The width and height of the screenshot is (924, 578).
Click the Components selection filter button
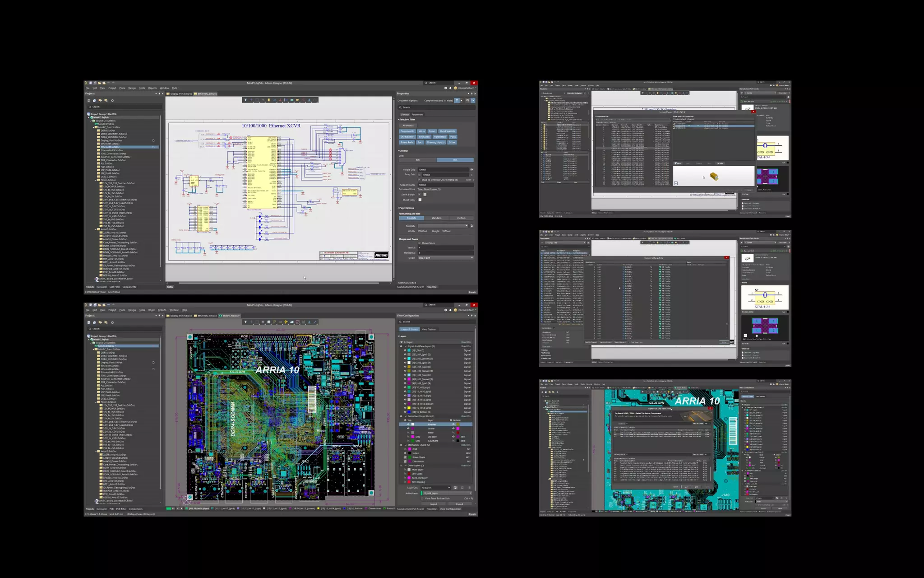tap(407, 131)
